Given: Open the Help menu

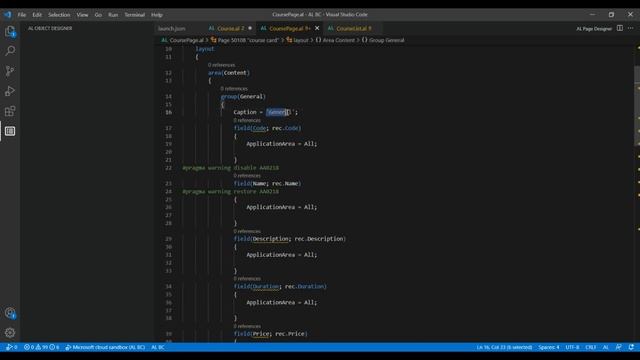Looking at the screenshot, I should [x=157, y=15].
